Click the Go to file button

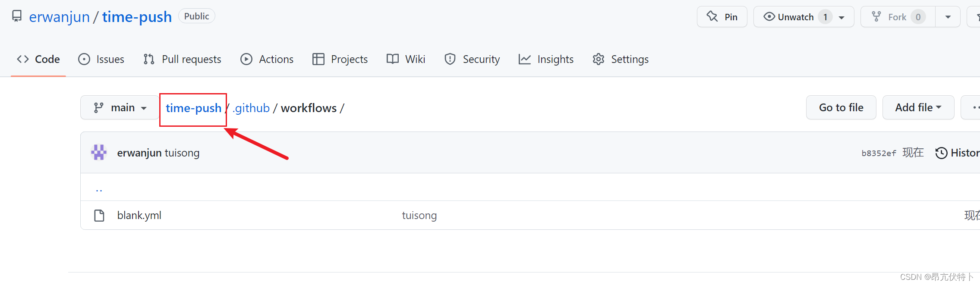[841, 107]
